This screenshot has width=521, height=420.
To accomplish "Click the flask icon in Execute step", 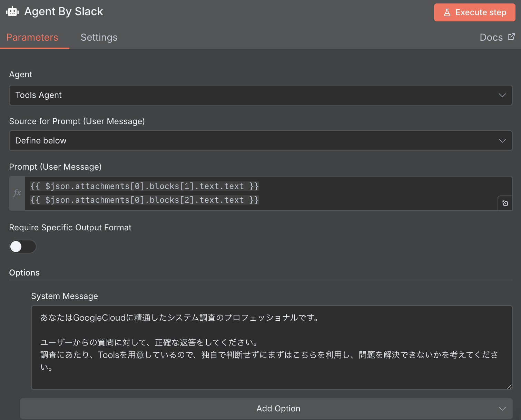I will click(x=447, y=12).
